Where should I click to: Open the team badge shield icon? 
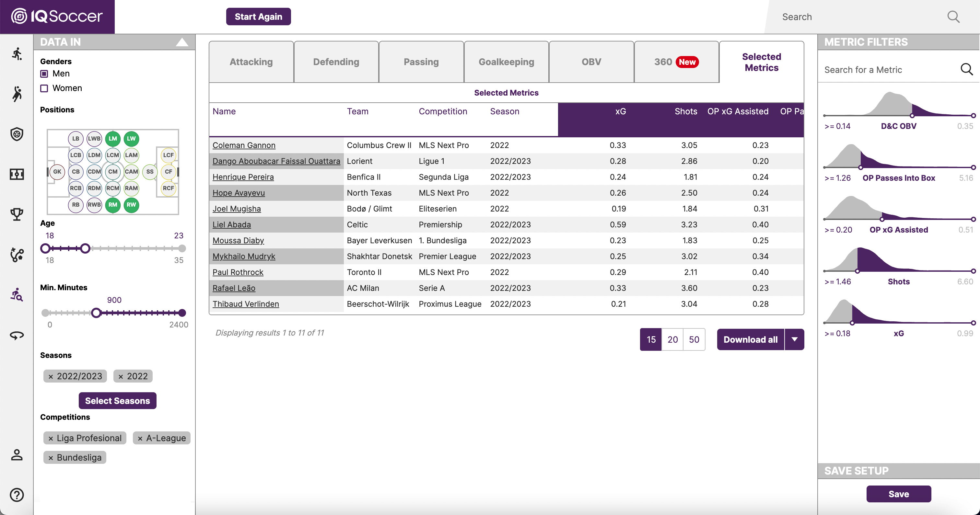tap(17, 134)
